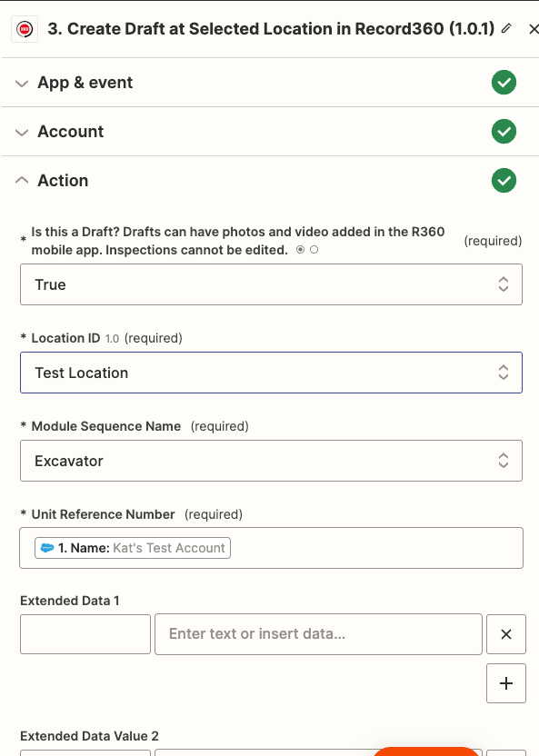The image size is (539, 756).
Task: Expand the App & event section
Action: [x=20, y=82]
